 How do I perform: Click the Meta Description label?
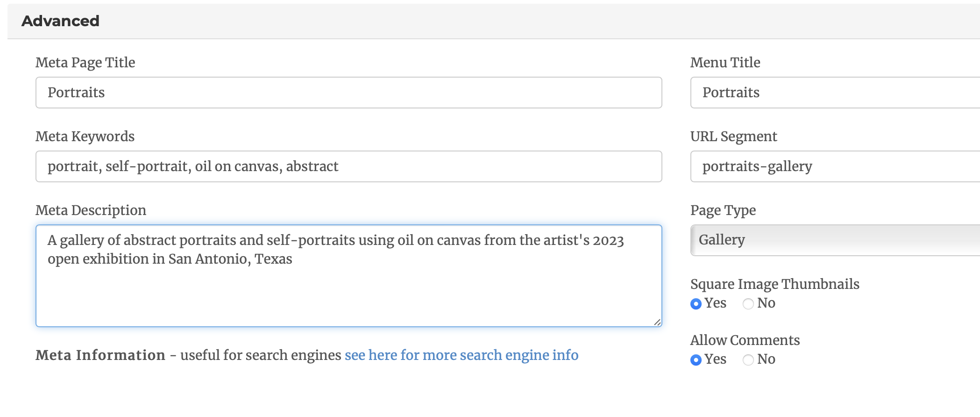tap(91, 210)
